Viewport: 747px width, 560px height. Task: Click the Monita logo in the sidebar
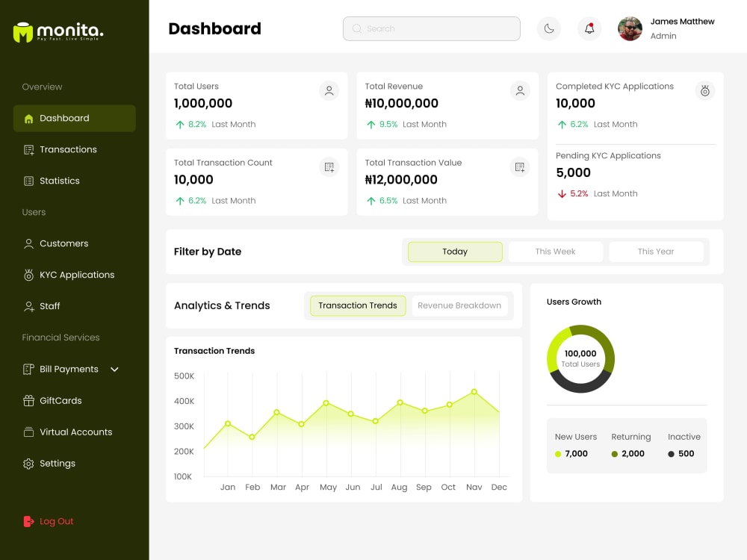(58, 32)
